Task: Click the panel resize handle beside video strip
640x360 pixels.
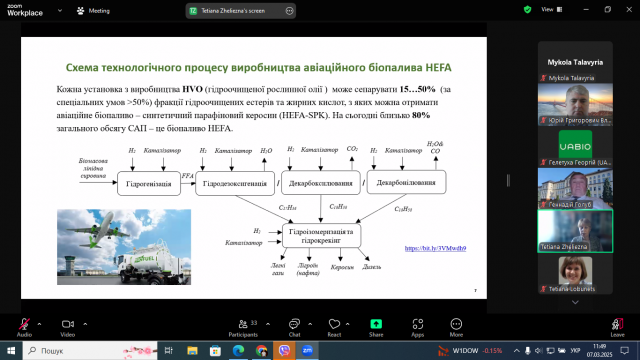Action: (508, 180)
